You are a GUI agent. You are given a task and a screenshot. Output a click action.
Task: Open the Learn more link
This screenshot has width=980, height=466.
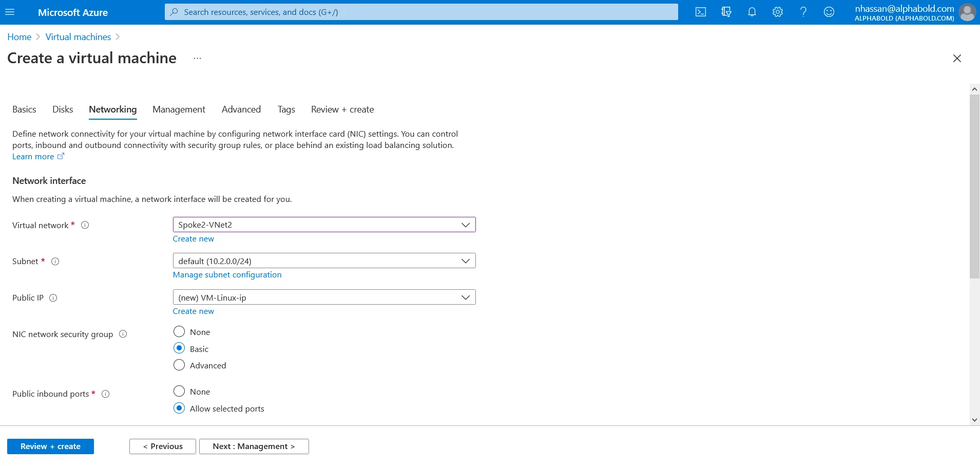33,157
